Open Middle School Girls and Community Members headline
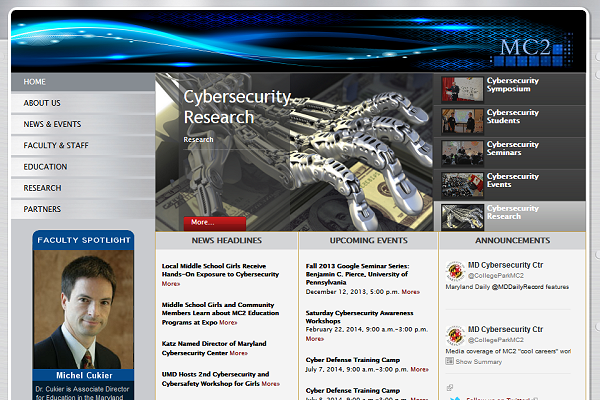 pos(220,313)
